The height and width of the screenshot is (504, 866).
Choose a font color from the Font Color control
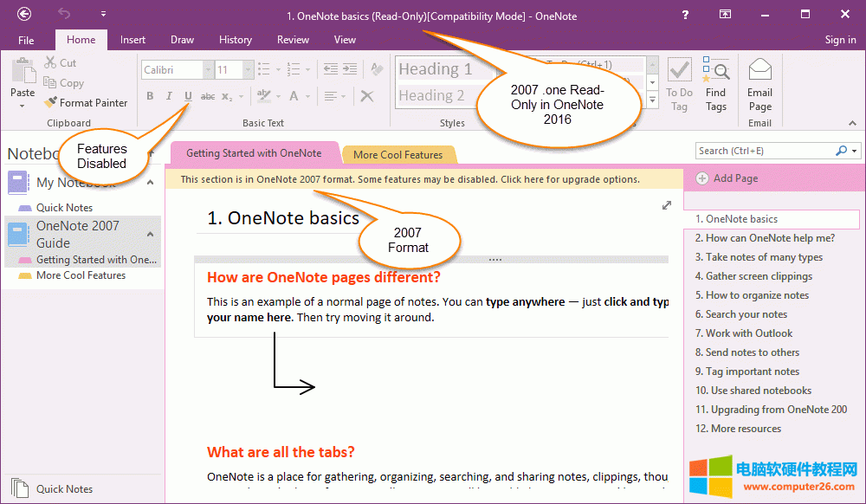click(x=294, y=96)
